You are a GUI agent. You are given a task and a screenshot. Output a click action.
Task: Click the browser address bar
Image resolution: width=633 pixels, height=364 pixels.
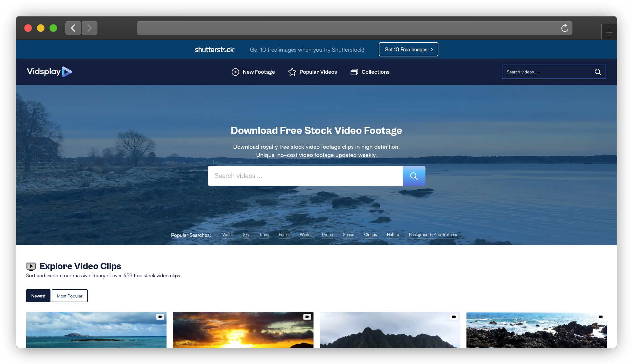point(347,28)
